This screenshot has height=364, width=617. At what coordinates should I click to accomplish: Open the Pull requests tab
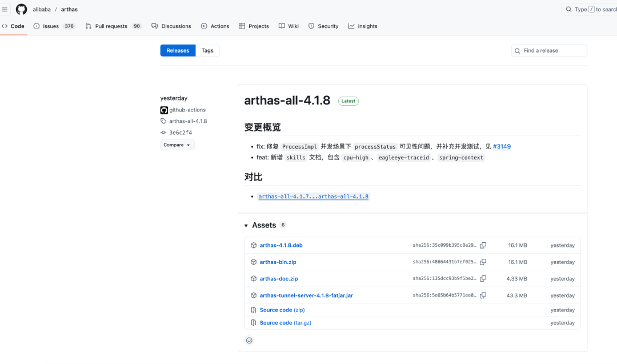[x=113, y=26]
